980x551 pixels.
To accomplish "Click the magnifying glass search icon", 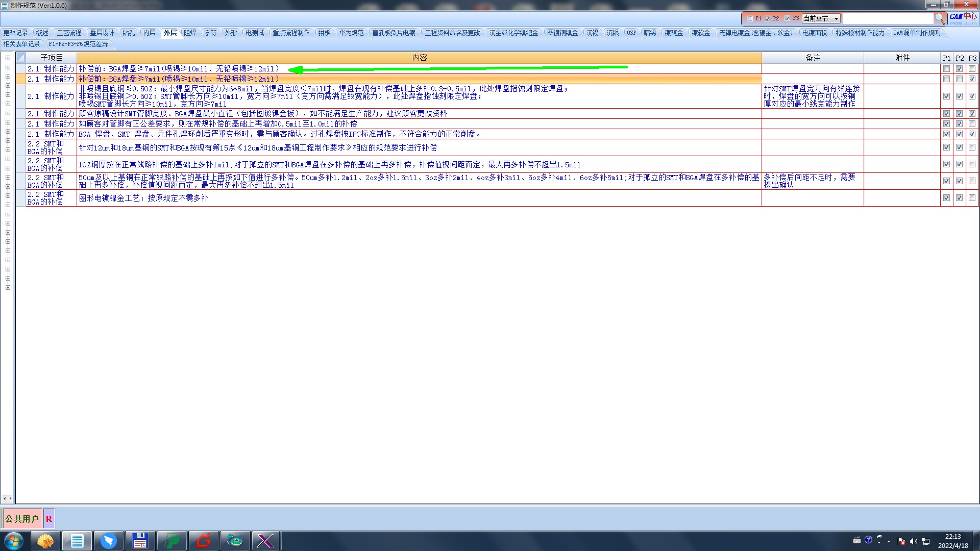I will click(940, 18).
